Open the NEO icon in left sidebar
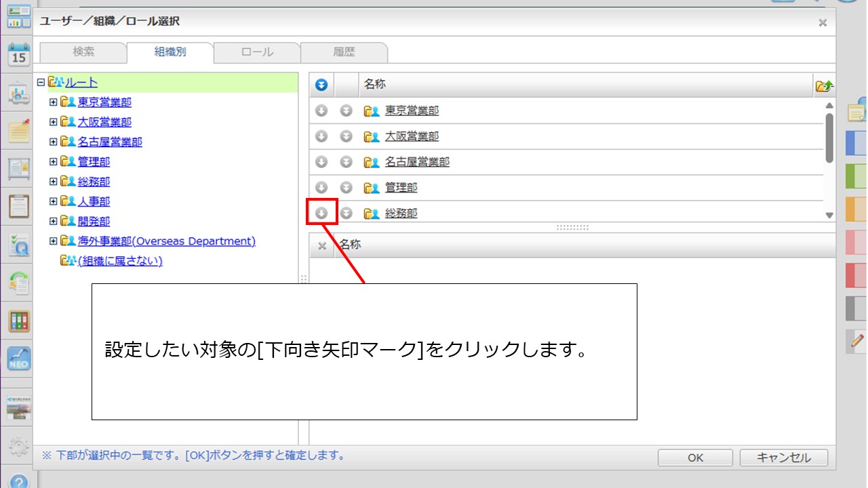 18,358
